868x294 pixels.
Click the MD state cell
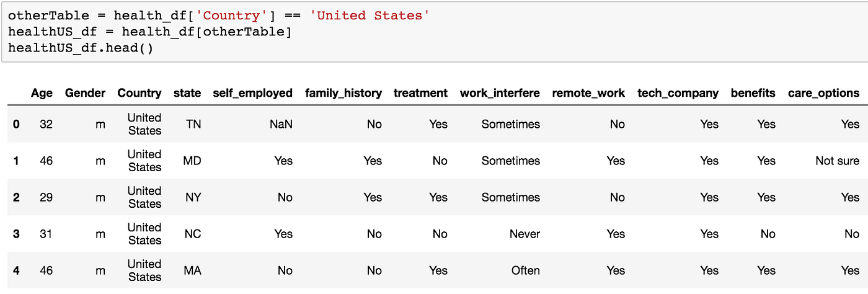click(x=192, y=161)
